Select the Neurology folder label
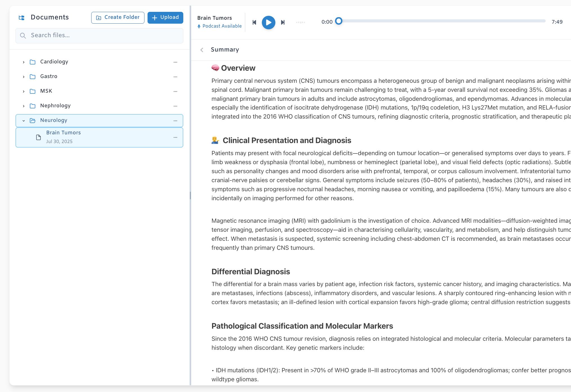The image size is (571, 392). [54, 120]
